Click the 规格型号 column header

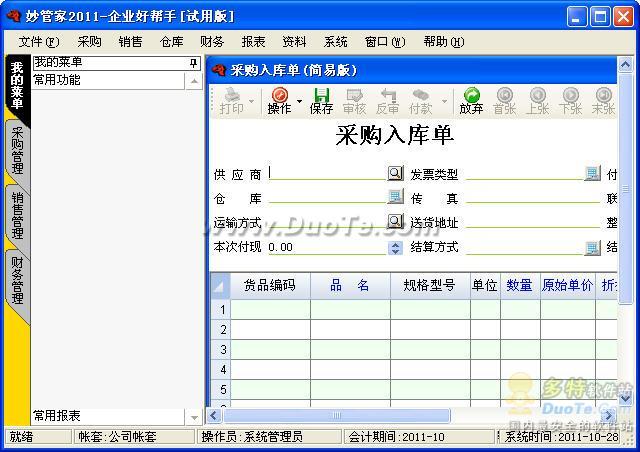coord(430,286)
